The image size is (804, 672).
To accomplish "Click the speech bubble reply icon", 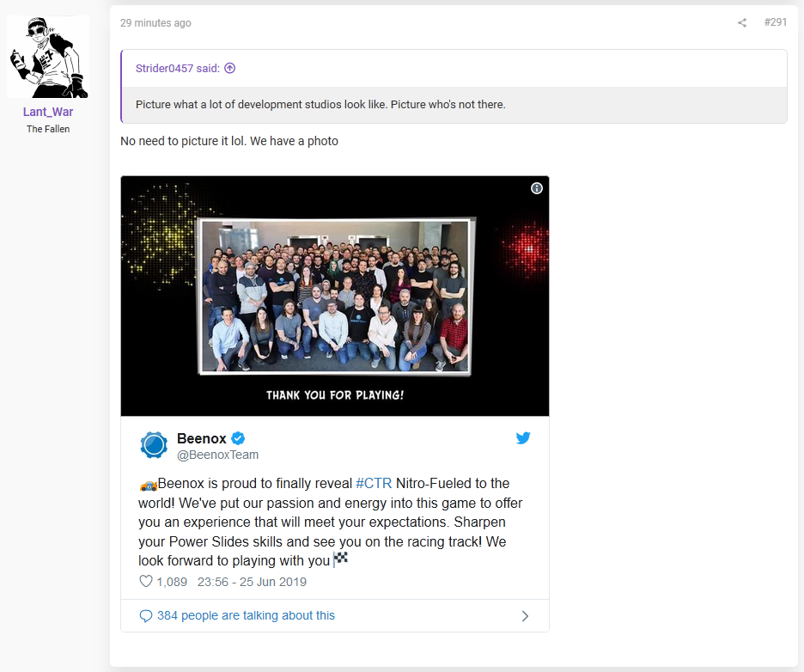I will [x=146, y=616].
